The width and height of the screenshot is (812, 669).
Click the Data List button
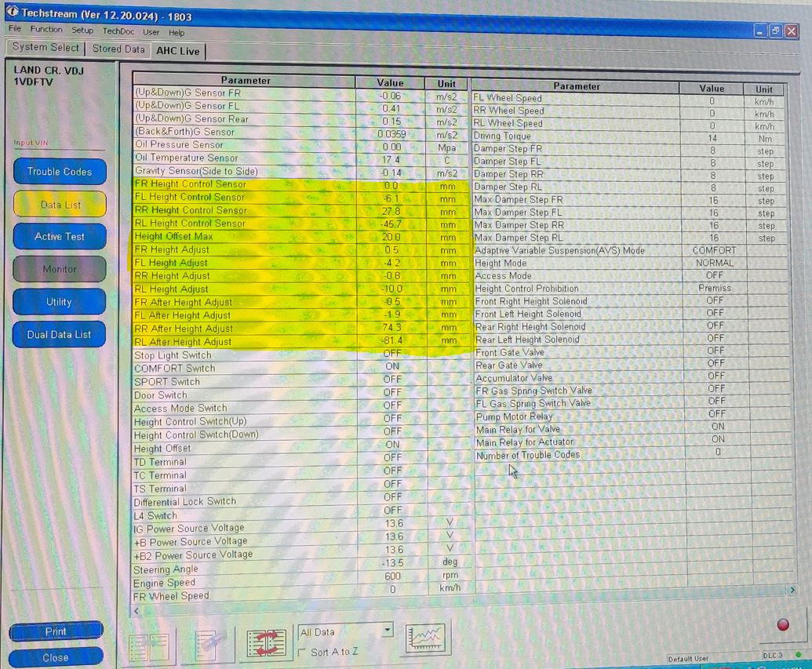click(60, 205)
